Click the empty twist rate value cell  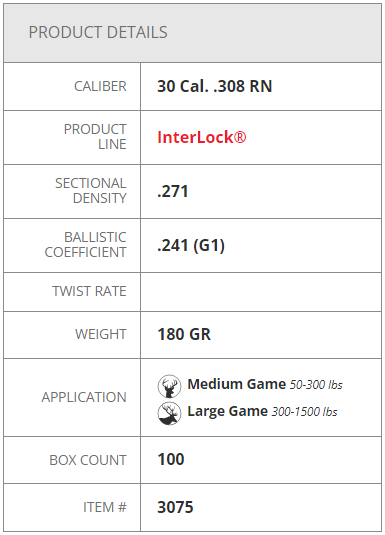click(x=261, y=292)
